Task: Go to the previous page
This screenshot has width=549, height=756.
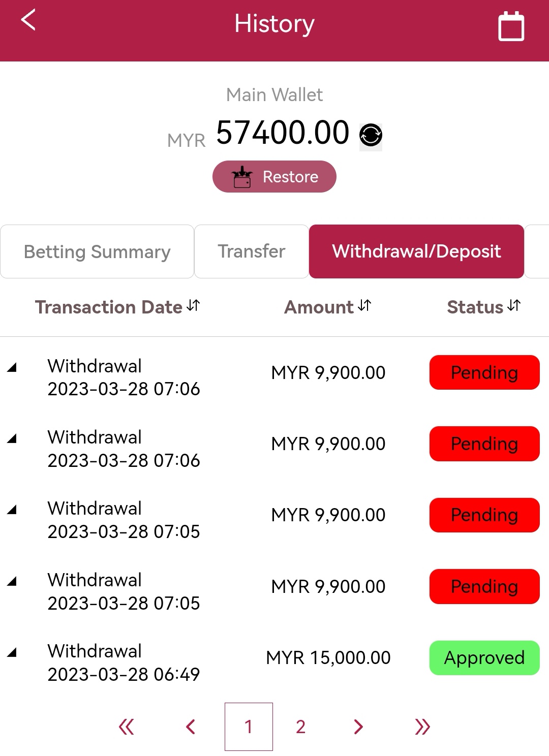Action: (191, 727)
